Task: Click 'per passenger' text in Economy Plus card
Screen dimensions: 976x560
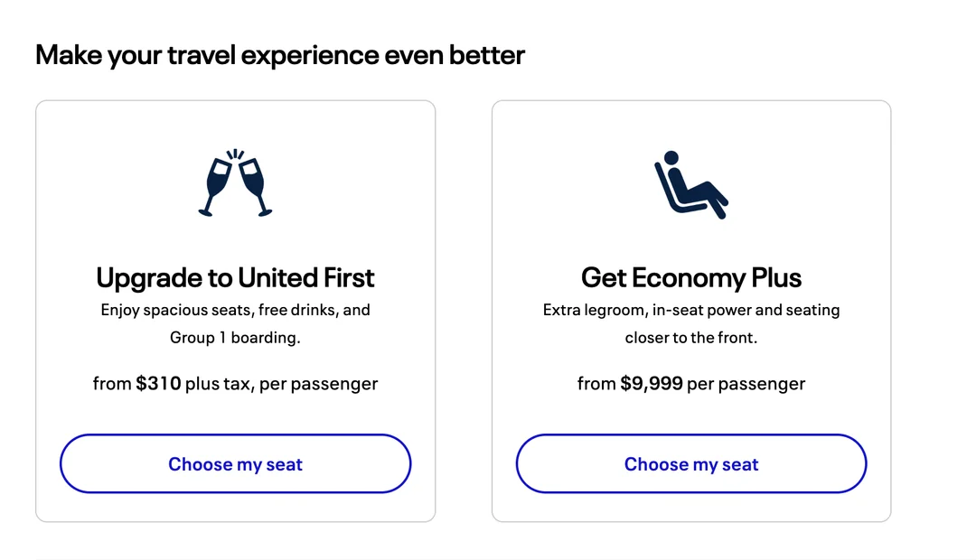Action: pos(746,384)
